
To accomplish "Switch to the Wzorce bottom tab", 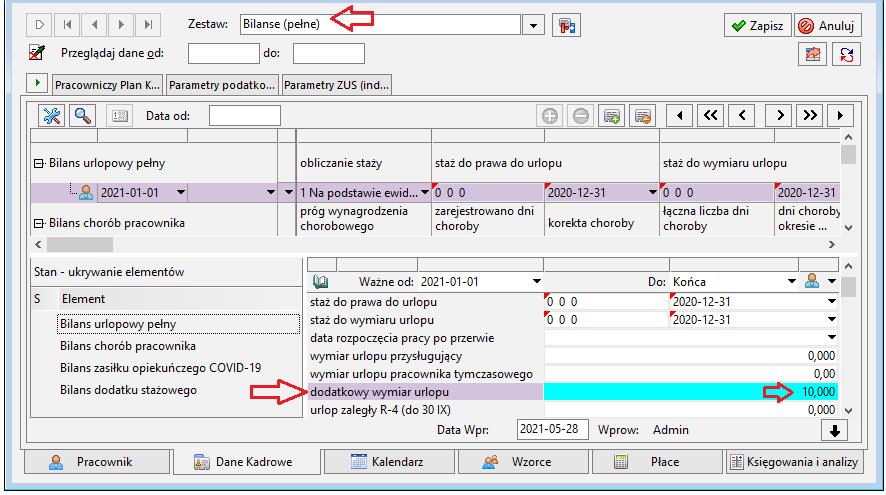I will point(523,462).
